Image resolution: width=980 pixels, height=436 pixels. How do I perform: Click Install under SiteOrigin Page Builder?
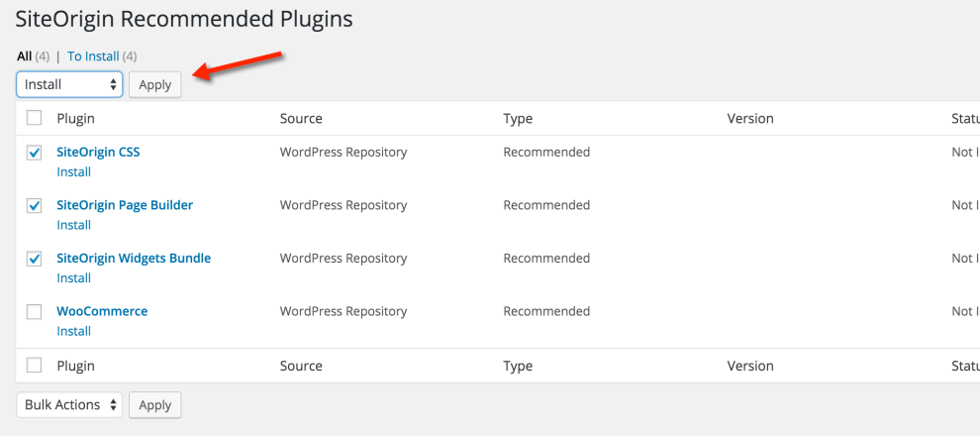pyautogui.click(x=73, y=225)
